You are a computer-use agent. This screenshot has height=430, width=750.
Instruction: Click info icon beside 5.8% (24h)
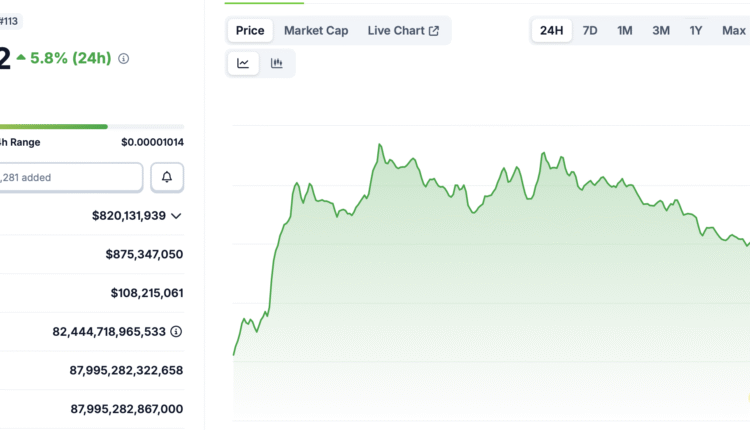[124, 59]
